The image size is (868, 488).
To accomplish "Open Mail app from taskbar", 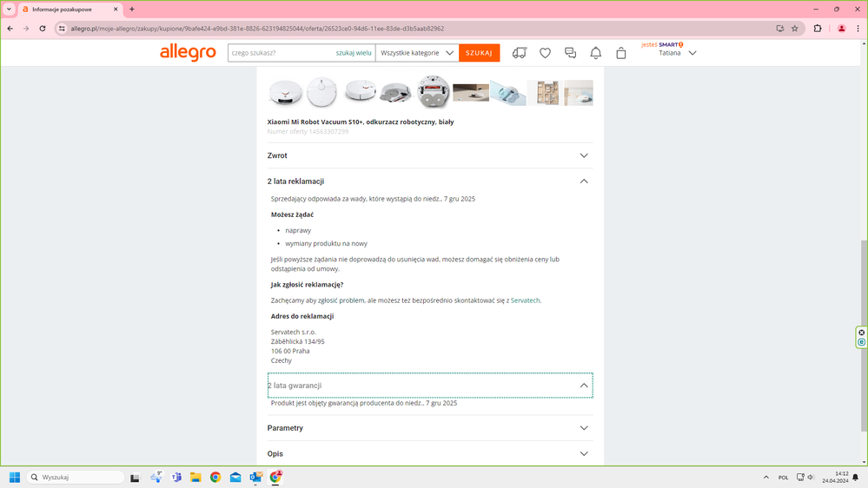I will click(x=235, y=477).
